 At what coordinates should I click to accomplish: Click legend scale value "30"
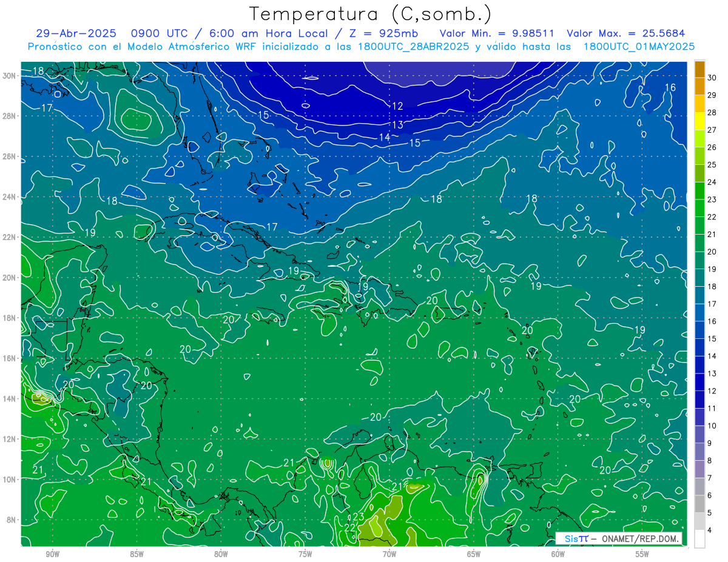[713, 78]
